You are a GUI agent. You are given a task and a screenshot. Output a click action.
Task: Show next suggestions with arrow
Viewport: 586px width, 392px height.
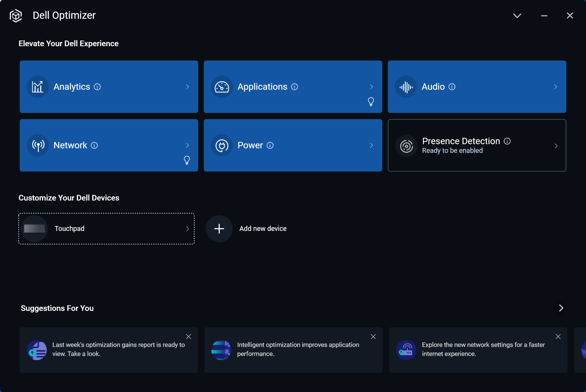tap(561, 308)
